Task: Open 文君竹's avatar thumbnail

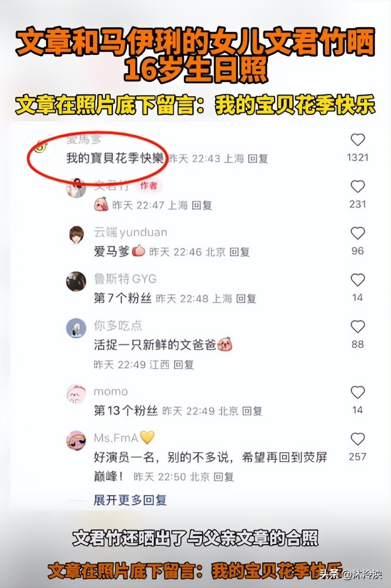Action: click(x=76, y=188)
